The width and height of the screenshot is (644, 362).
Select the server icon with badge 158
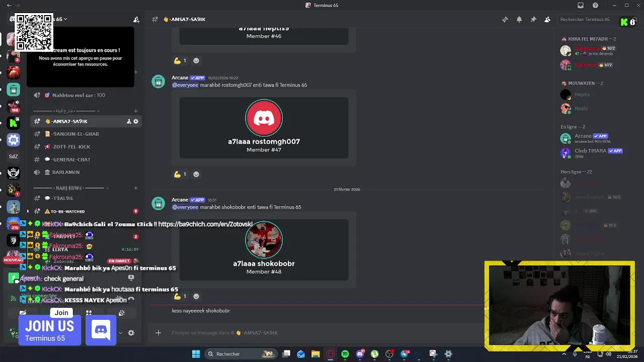(14, 106)
